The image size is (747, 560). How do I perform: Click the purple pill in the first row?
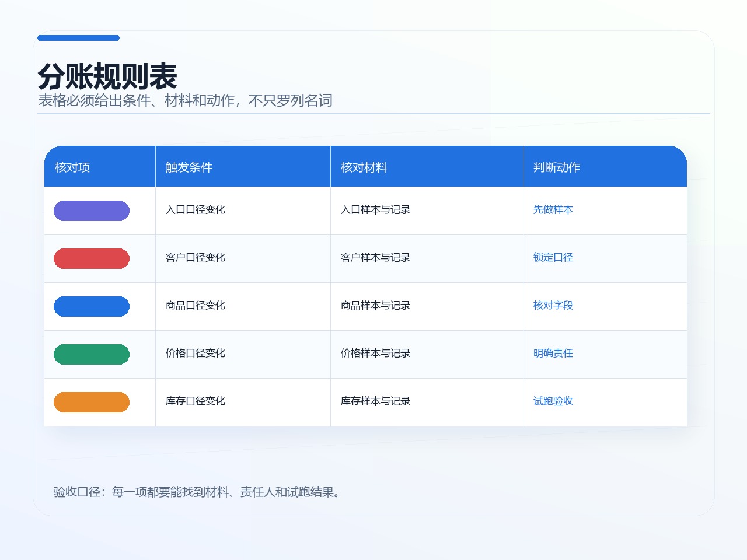coord(92,211)
